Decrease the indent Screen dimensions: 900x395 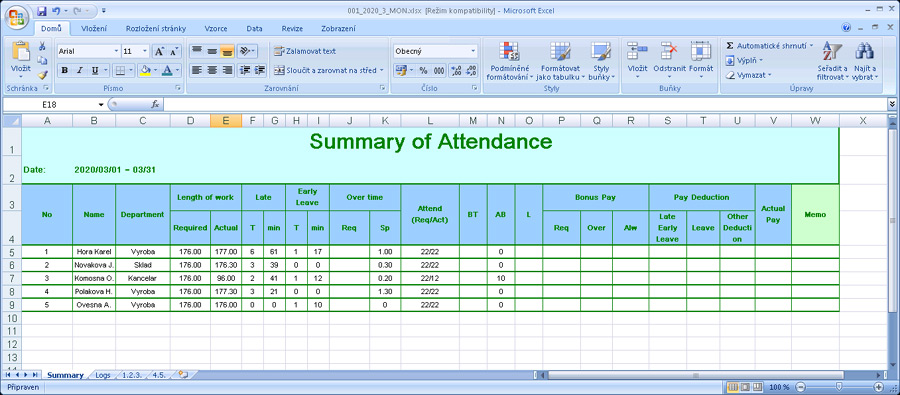coord(245,70)
